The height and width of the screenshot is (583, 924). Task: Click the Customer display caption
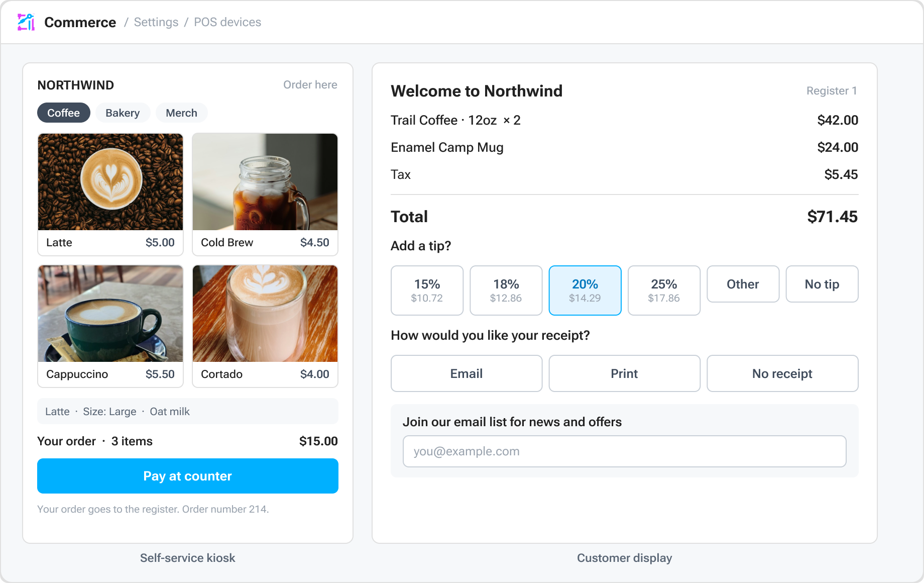[624, 558]
